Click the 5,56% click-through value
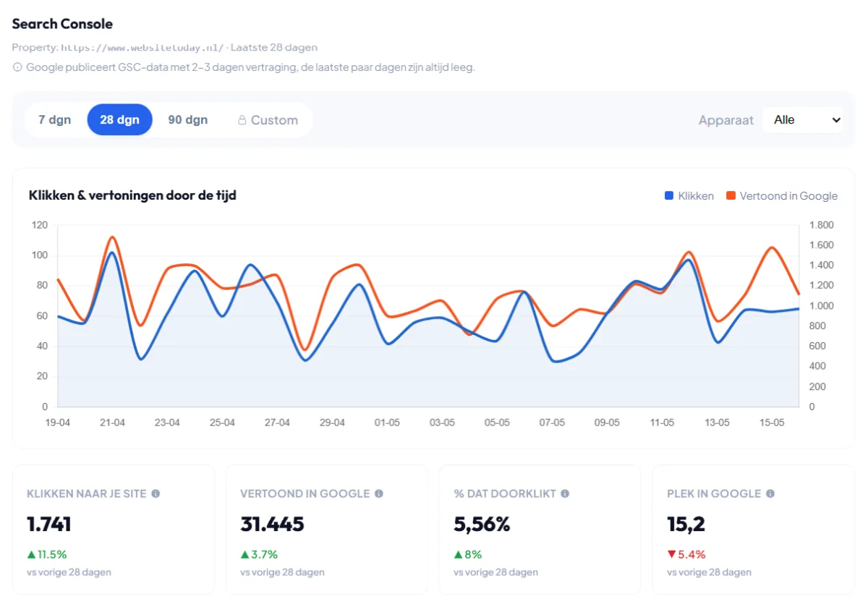Screen dimensions: 868x607 (x=482, y=525)
